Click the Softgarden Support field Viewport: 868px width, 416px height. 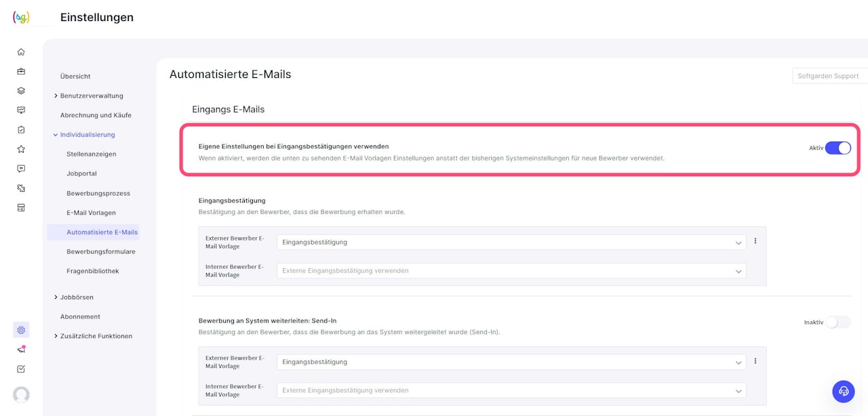(x=830, y=76)
